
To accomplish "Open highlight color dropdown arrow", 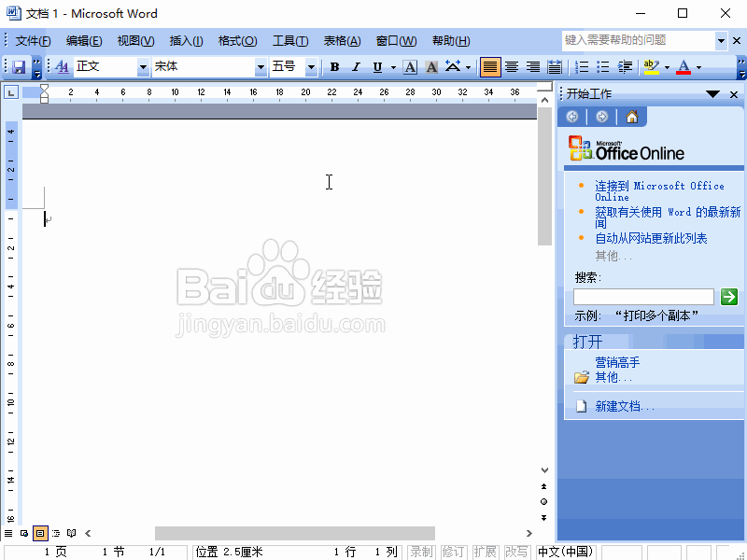I will [667, 67].
